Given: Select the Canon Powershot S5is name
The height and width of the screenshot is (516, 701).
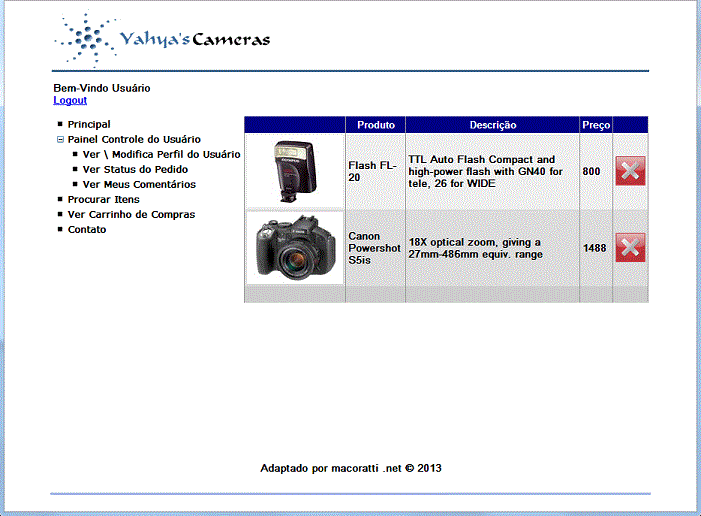Looking at the screenshot, I should (374, 248).
